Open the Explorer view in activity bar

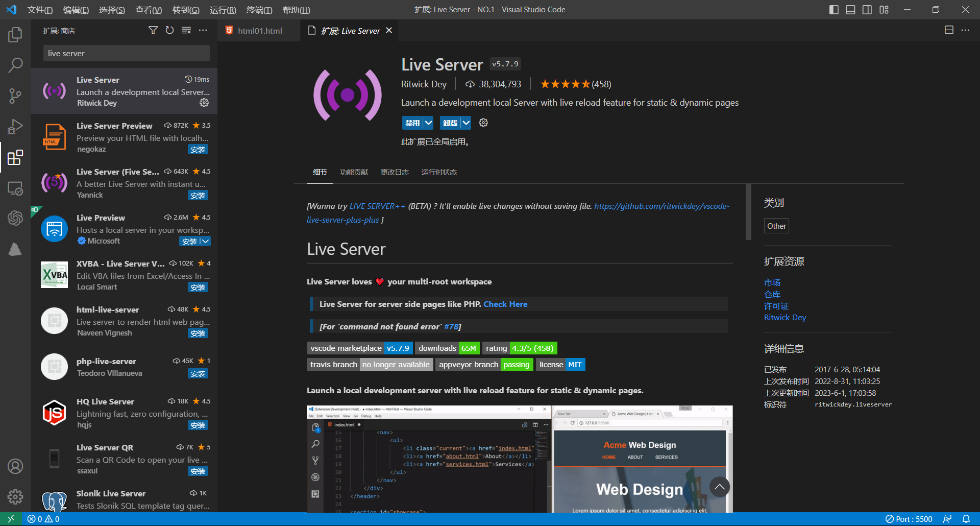(x=15, y=35)
